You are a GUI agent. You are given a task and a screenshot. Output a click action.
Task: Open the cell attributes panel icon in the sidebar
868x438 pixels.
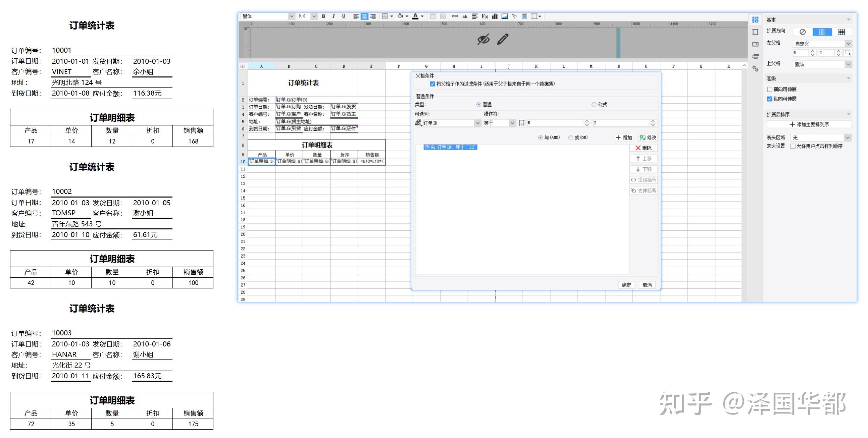(x=756, y=20)
